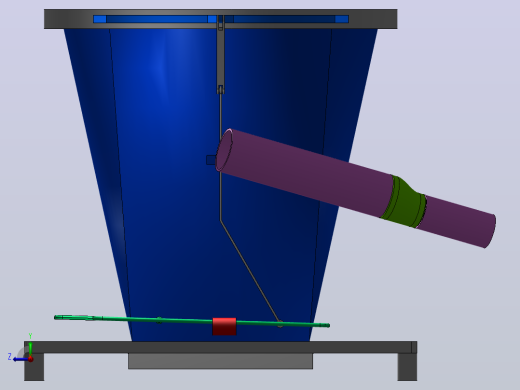
Task: Click the "Z" axis label
Action: pos(10,357)
